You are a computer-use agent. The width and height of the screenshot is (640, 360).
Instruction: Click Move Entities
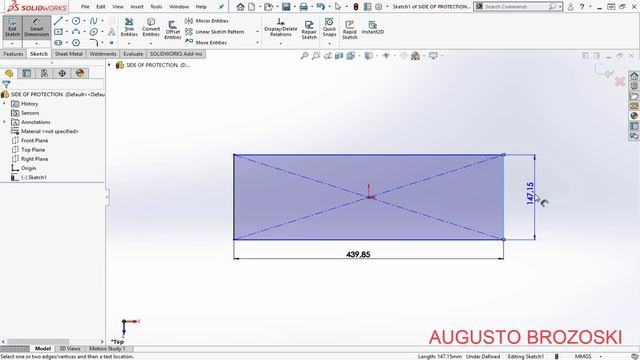(206, 42)
